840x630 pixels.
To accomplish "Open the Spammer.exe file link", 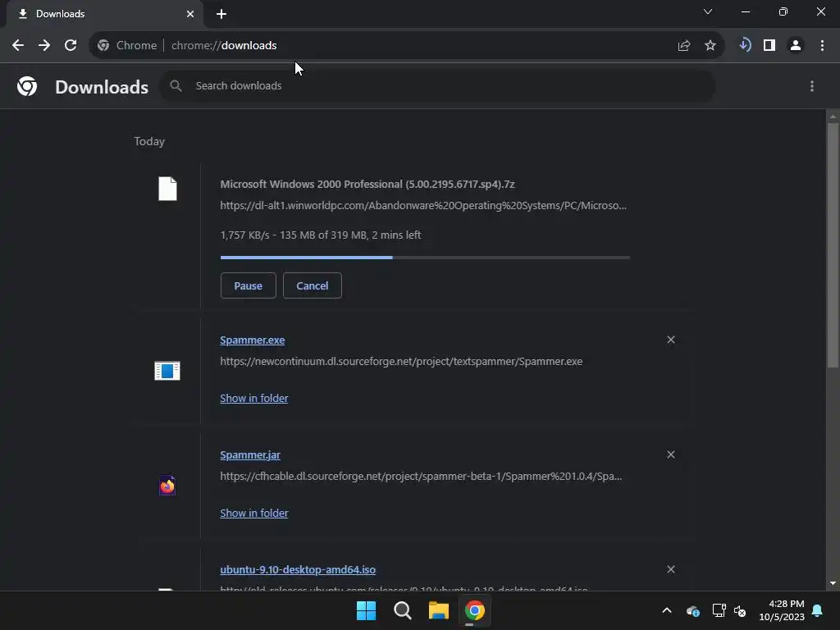I will [253, 340].
